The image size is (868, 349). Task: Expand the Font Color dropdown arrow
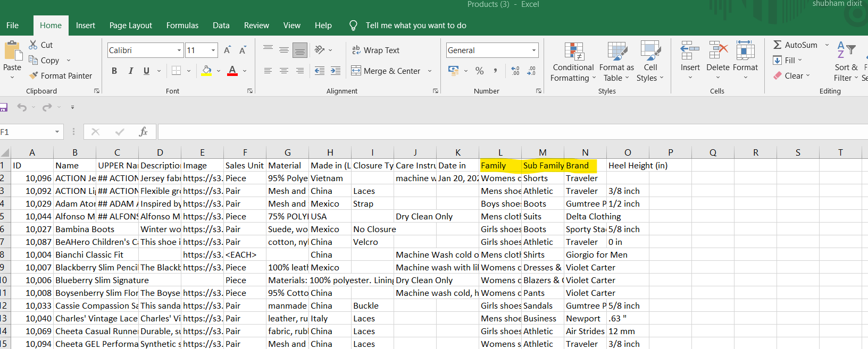point(245,71)
